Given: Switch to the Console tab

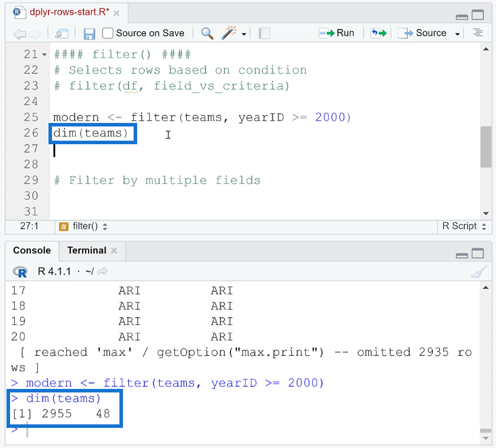Looking at the screenshot, I should [32, 251].
